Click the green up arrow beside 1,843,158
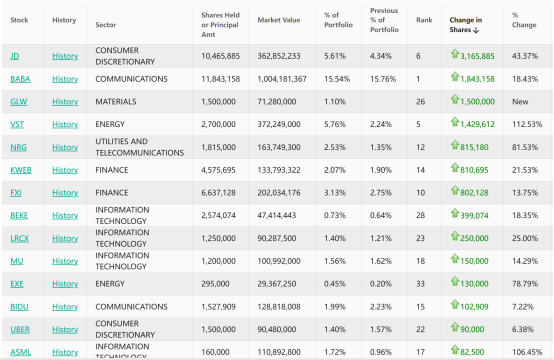The height and width of the screenshot is (360, 554). [454, 77]
